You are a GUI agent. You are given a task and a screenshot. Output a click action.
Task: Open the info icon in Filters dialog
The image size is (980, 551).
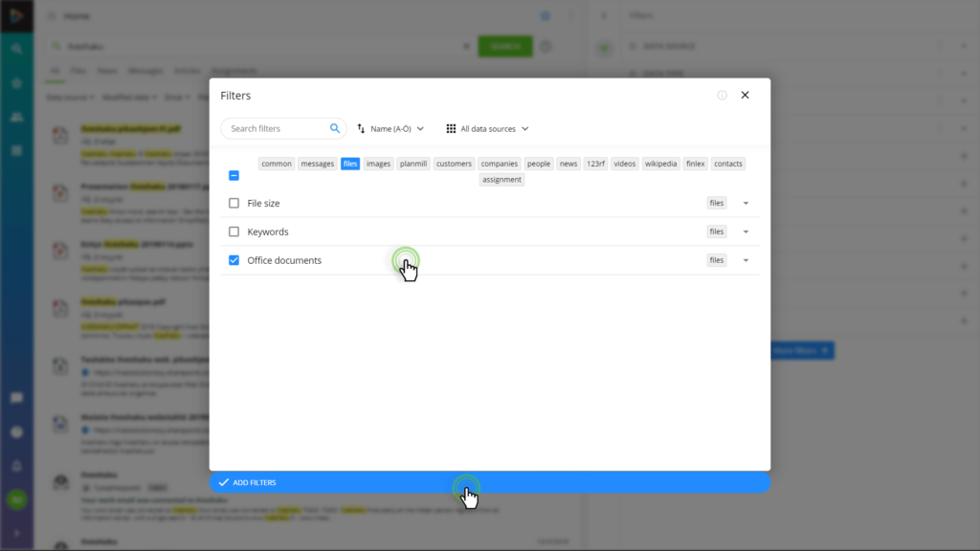(x=722, y=95)
